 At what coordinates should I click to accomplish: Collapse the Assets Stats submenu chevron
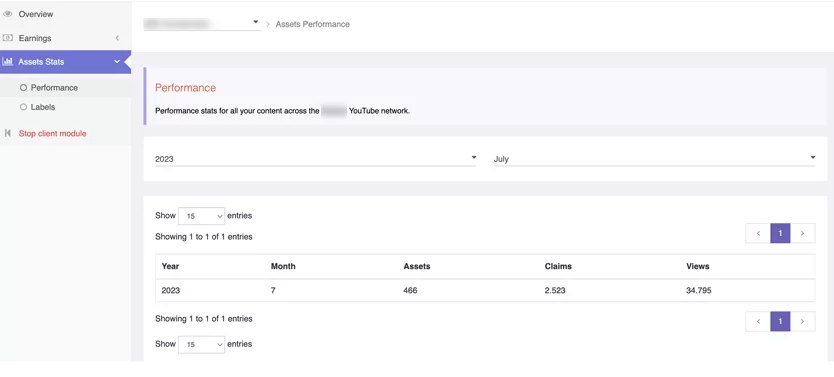tap(117, 62)
